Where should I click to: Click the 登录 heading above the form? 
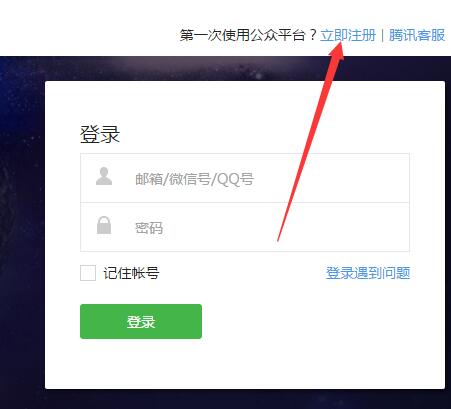(100, 135)
